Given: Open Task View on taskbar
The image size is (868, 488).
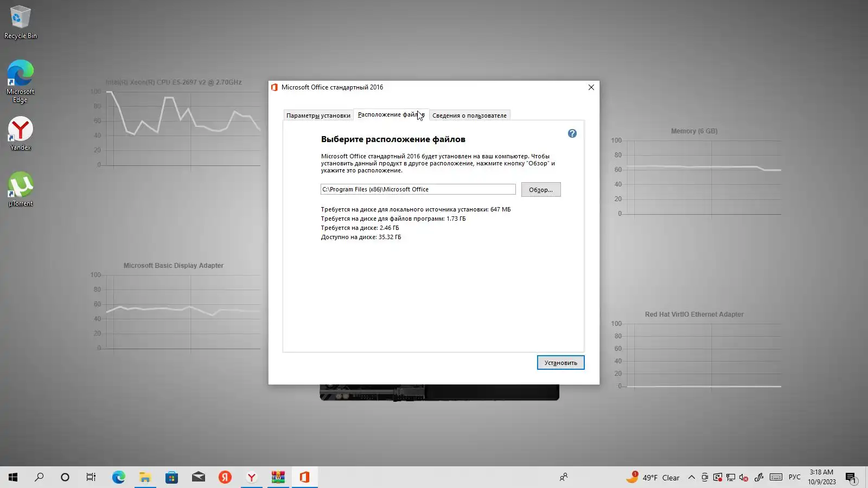Looking at the screenshot, I should tap(91, 477).
